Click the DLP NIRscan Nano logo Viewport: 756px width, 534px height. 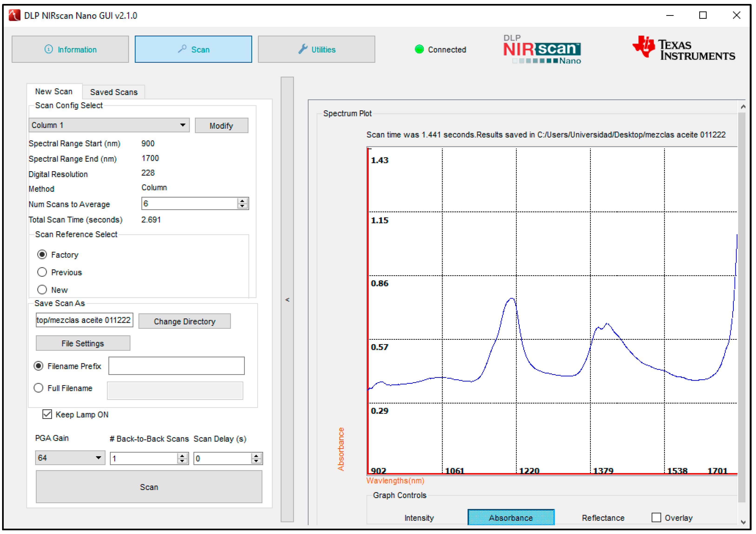click(542, 50)
